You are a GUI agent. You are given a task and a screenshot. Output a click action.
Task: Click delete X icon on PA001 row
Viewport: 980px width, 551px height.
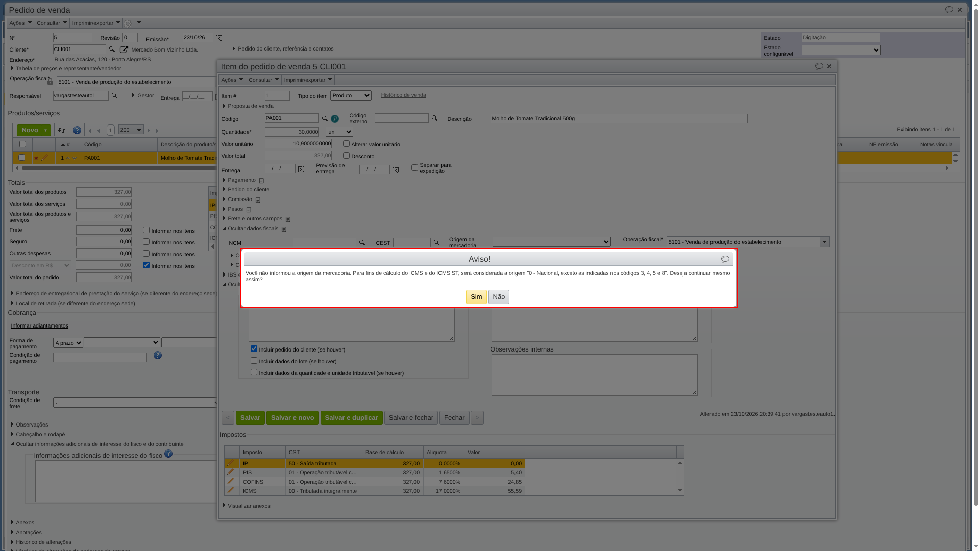point(36,158)
